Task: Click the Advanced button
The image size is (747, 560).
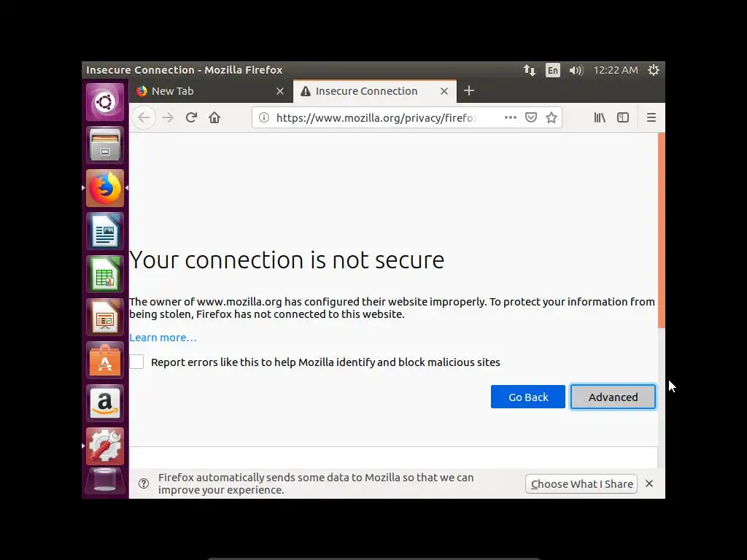Action: [x=613, y=397]
